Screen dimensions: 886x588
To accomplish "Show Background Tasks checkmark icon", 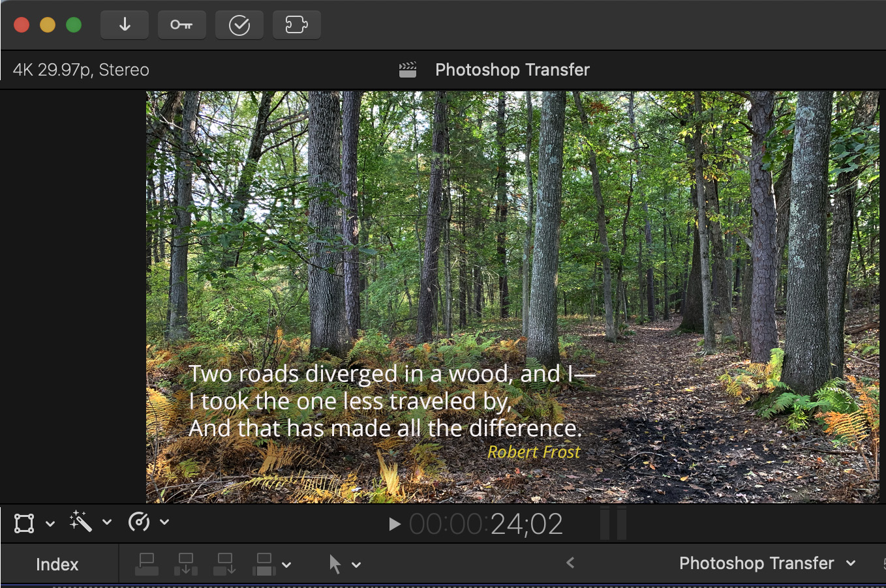I will pos(239,25).
